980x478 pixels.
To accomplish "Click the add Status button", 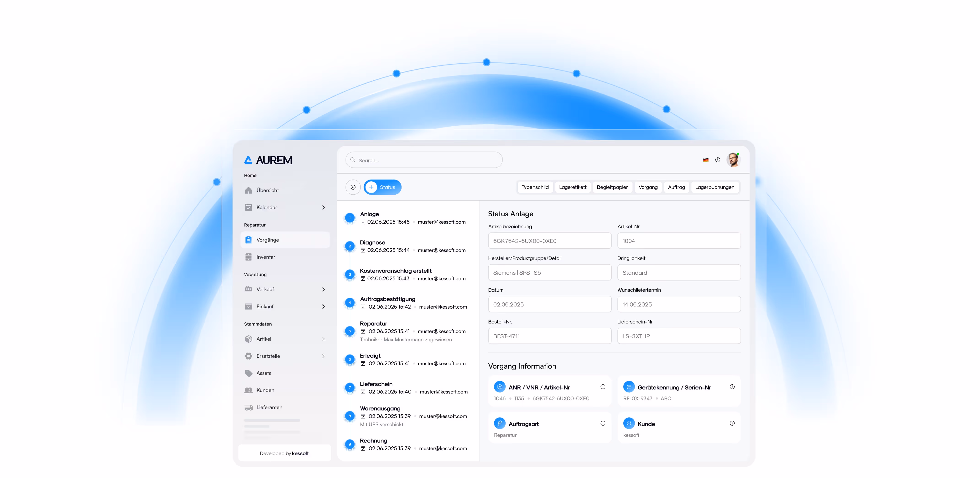I will coord(382,187).
